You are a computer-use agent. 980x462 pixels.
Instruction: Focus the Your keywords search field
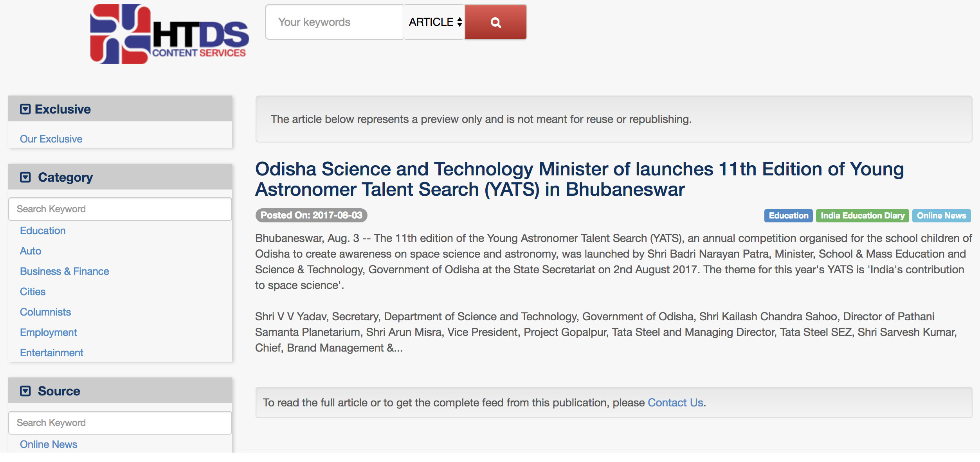pos(334,22)
